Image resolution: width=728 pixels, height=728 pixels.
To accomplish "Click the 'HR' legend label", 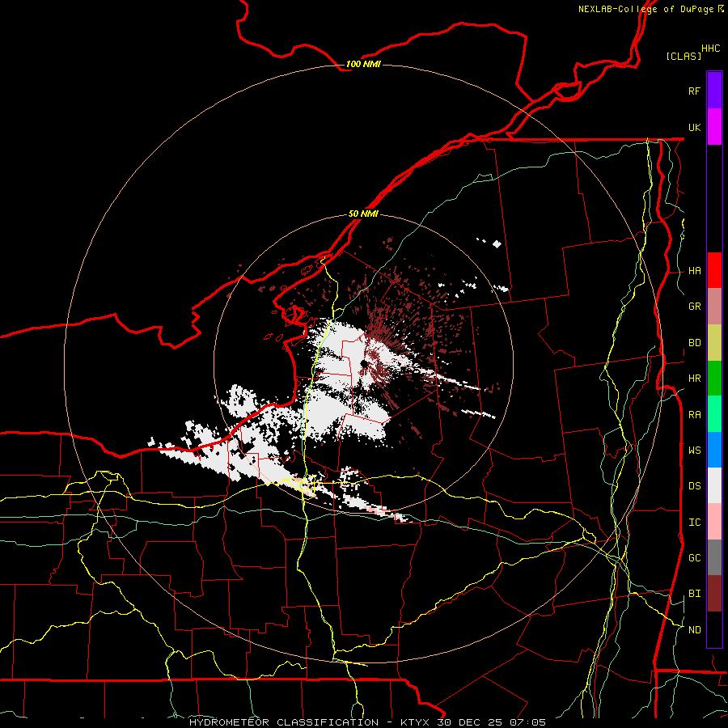I will click(695, 379).
